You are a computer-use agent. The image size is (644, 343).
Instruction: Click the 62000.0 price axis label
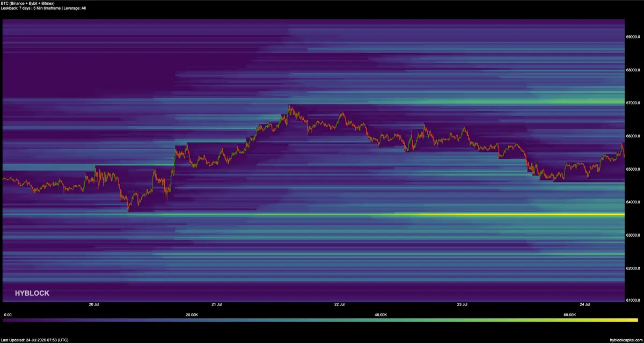tap(634, 268)
